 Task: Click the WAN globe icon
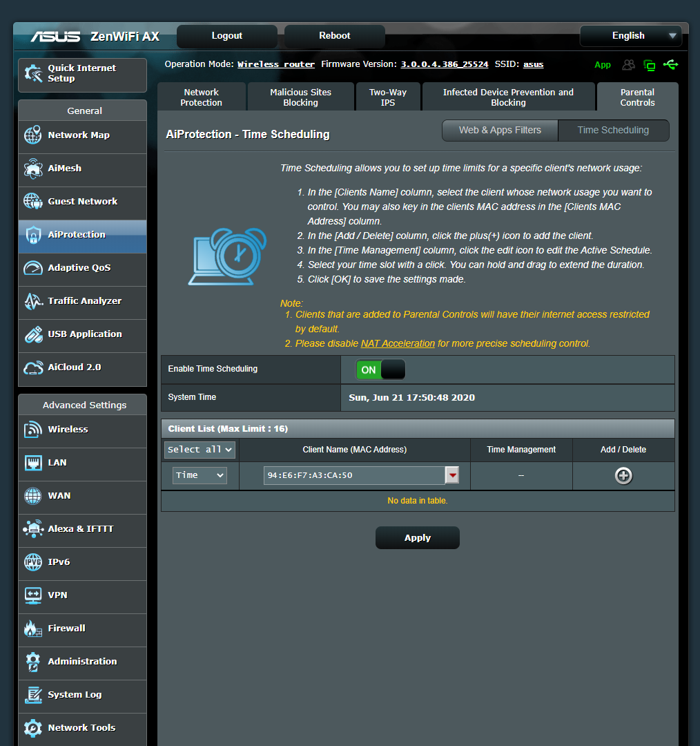(x=33, y=496)
